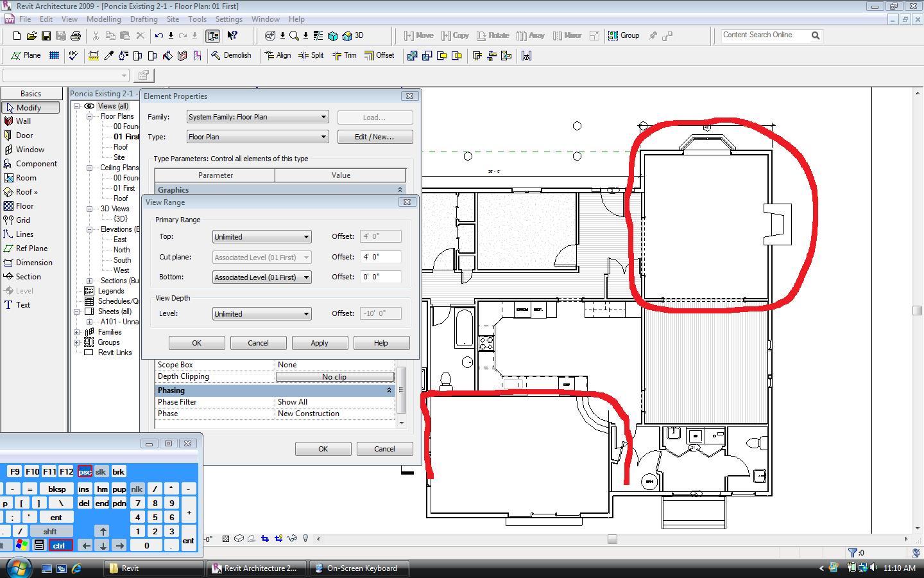Choose the Trim tool

pos(344,55)
